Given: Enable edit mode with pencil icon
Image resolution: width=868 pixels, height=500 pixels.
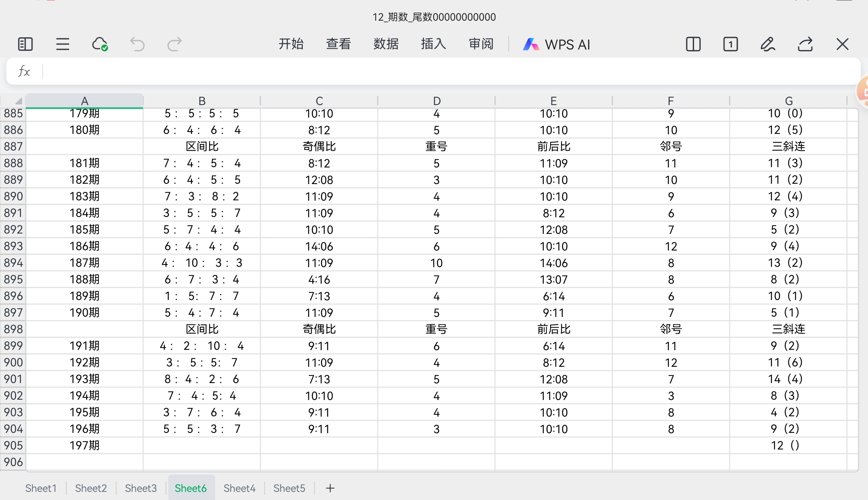Looking at the screenshot, I should coord(768,44).
